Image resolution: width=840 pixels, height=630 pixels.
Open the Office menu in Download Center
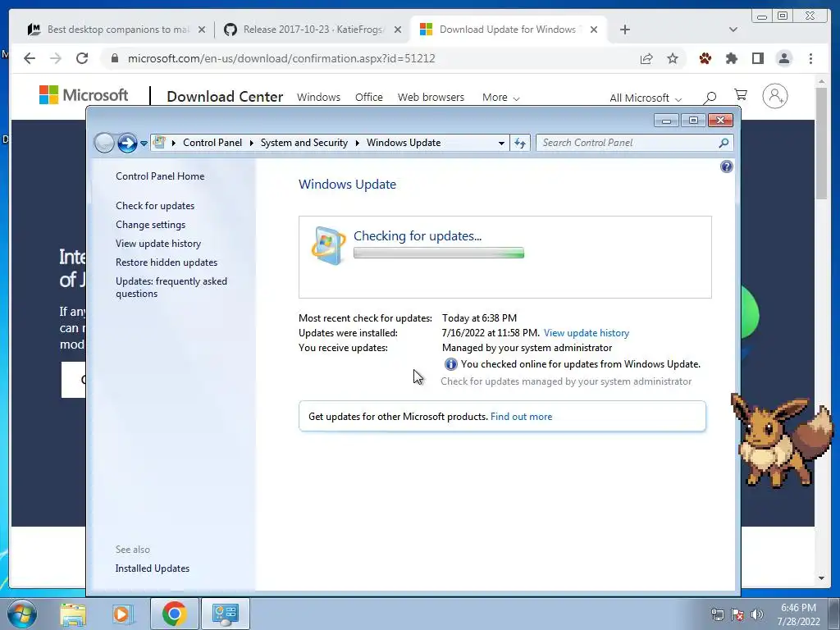pyautogui.click(x=369, y=98)
